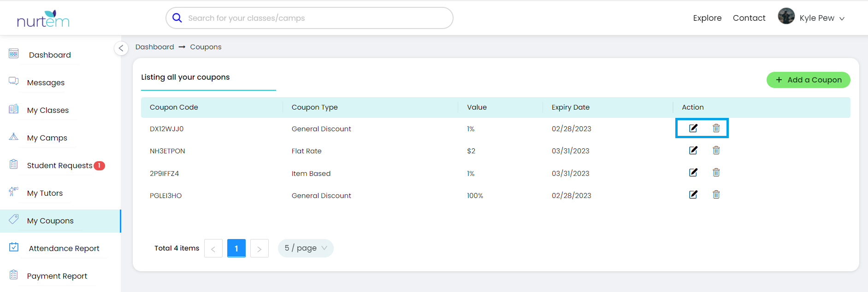Expand the Kyle Pew account menu
The image size is (868, 292).
pyautogui.click(x=817, y=18)
